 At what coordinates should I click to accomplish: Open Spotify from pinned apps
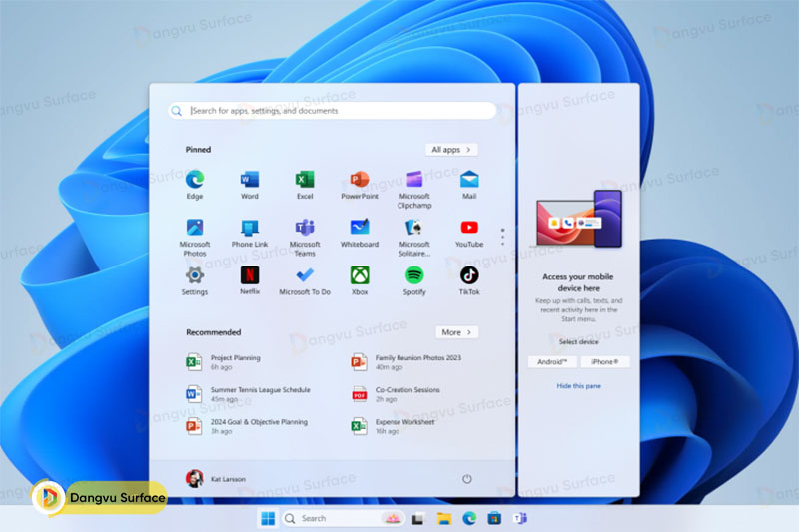(414, 281)
